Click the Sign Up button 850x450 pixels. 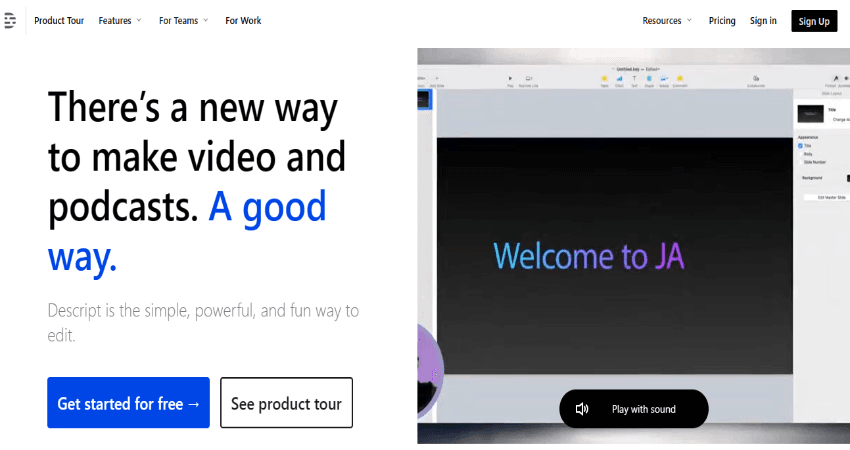tap(814, 21)
